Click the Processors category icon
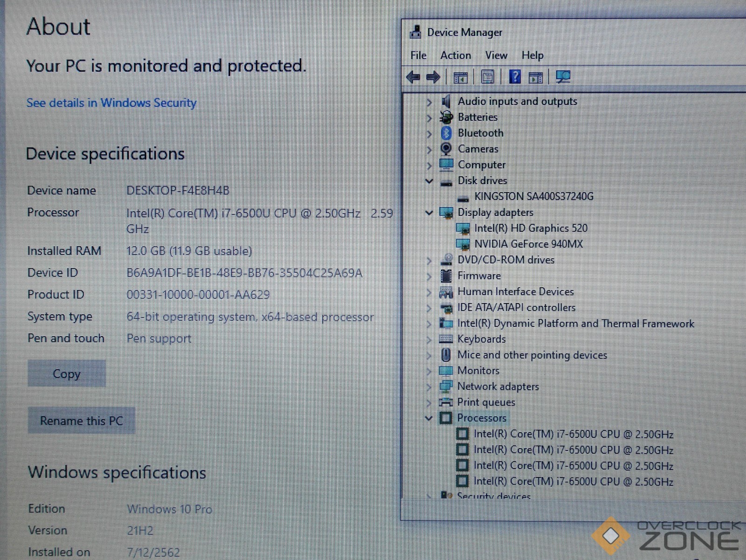Image resolution: width=746 pixels, height=560 pixels. 446,418
